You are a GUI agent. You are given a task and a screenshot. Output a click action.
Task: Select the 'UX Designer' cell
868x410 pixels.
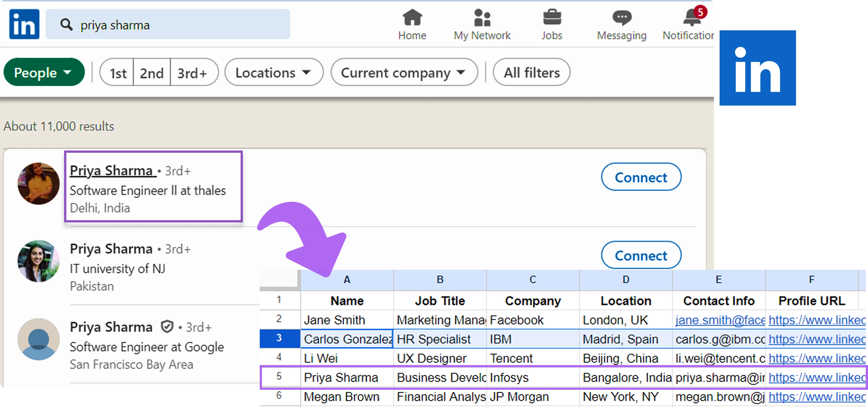pos(440,358)
